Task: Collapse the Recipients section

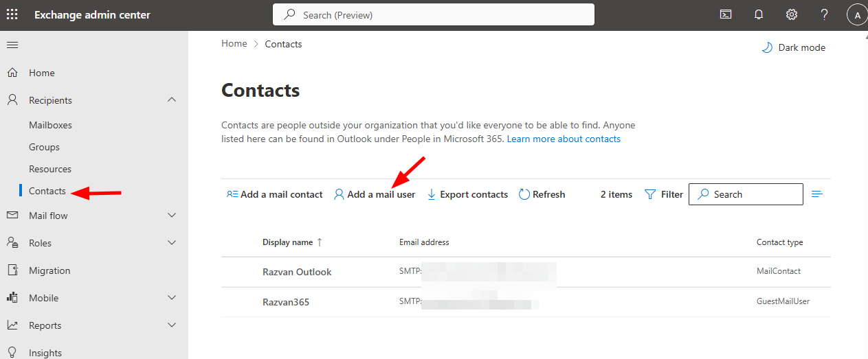Action: 172,100
